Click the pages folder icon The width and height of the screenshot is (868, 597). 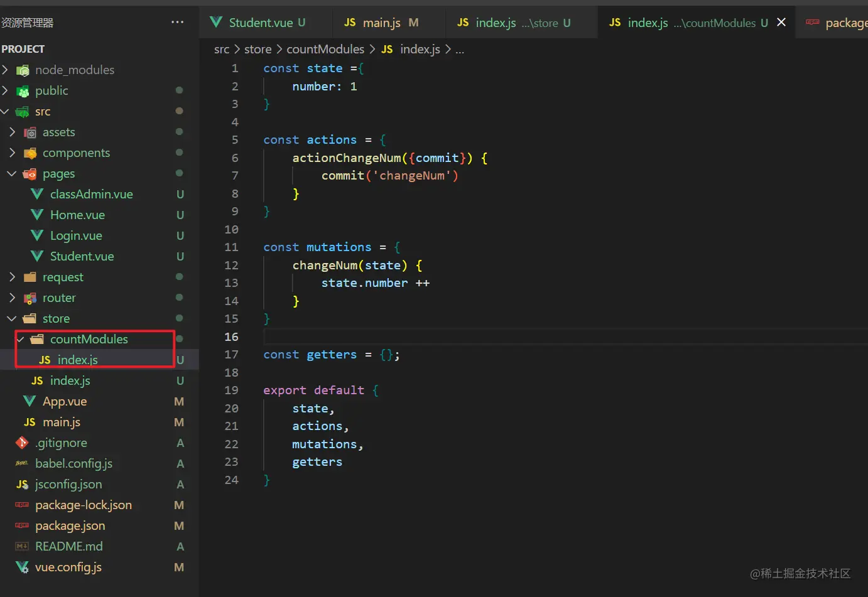[x=30, y=174]
